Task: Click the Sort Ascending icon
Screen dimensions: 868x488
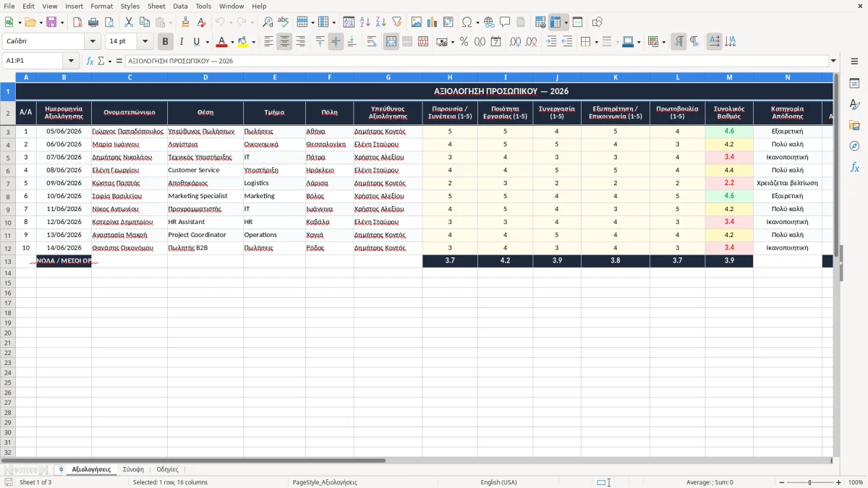Action: [365, 22]
